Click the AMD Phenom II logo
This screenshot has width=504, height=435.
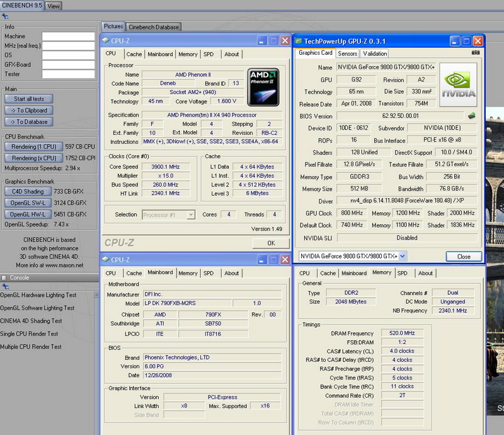(x=263, y=86)
